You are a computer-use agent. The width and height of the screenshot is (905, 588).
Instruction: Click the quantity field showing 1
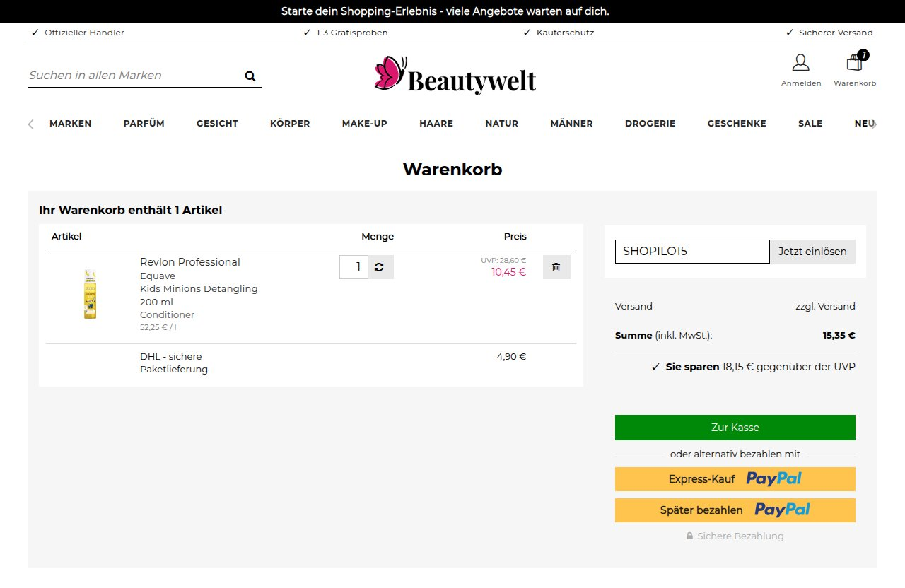[354, 267]
